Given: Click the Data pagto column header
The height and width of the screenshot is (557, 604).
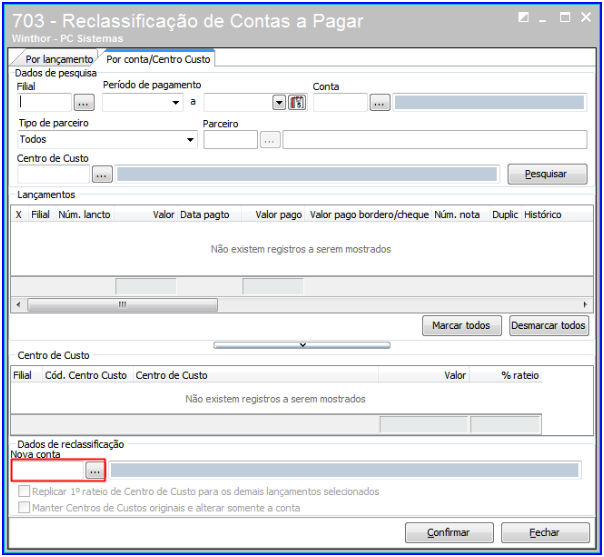Looking at the screenshot, I should click(210, 215).
